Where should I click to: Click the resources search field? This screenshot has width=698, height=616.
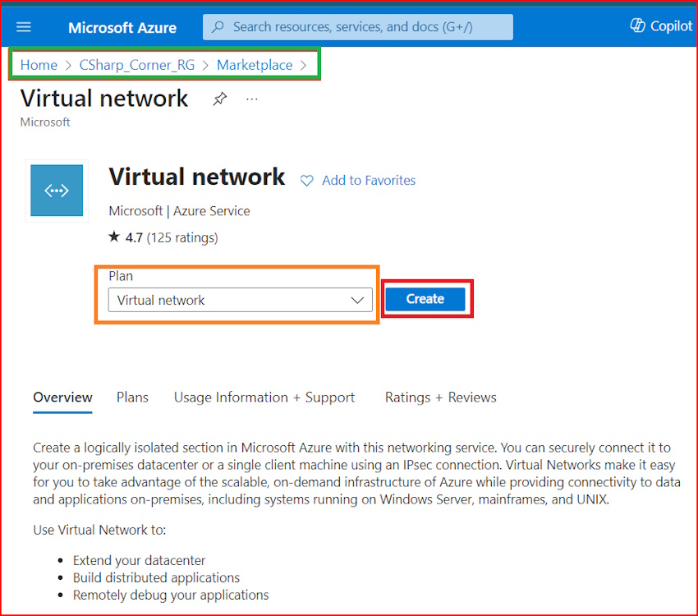click(357, 26)
